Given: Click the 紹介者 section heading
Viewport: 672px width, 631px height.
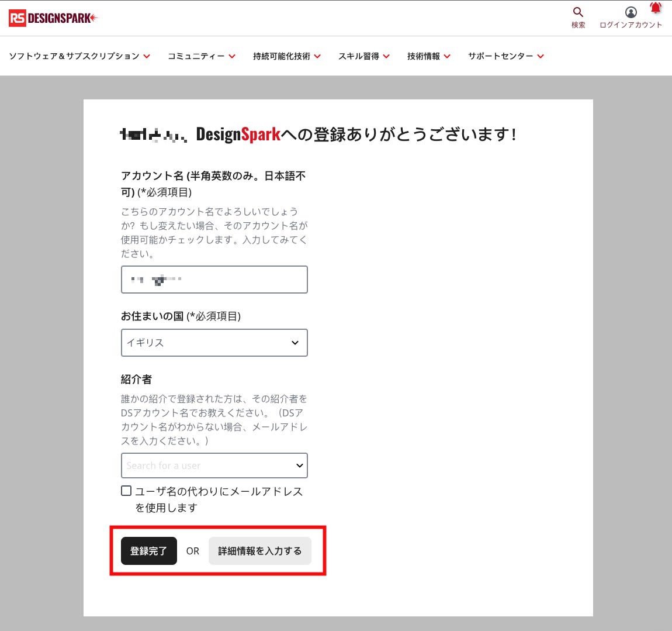Looking at the screenshot, I should coord(136,379).
